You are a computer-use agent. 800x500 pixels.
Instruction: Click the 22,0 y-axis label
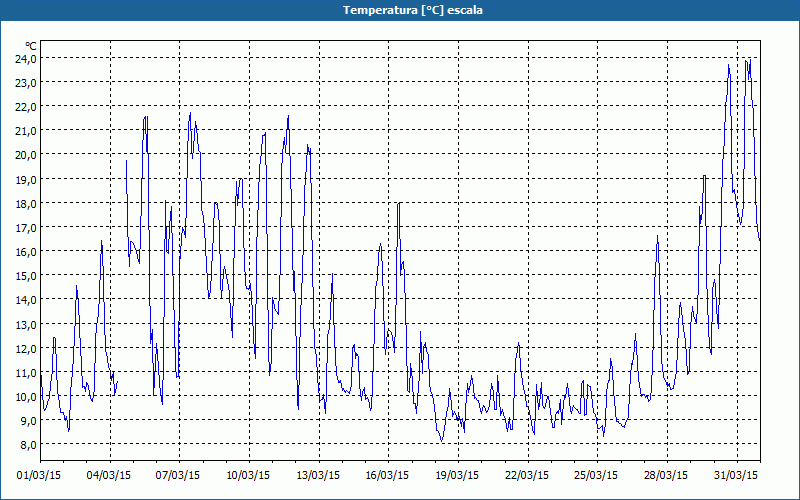click(x=25, y=107)
